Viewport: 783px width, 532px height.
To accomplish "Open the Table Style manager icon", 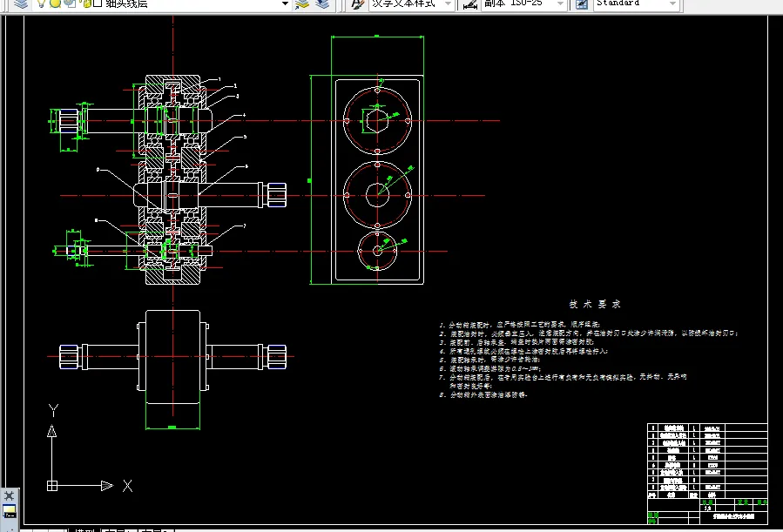I will click(x=582, y=4).
